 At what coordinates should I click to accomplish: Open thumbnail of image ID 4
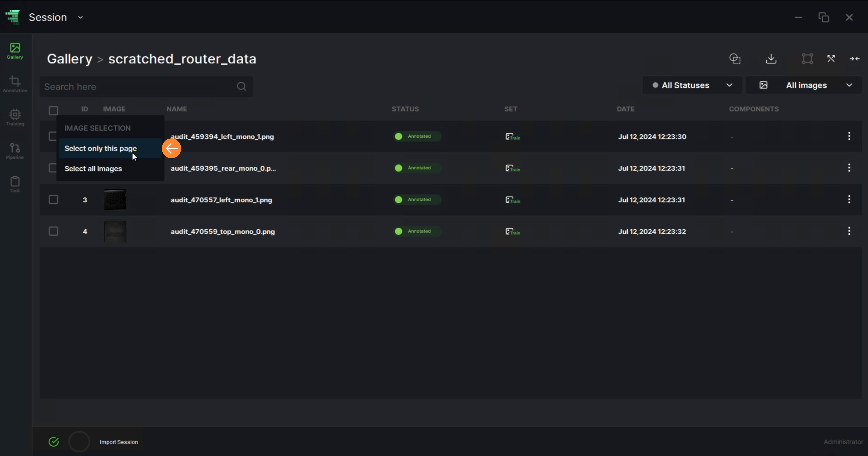pos(115,231)
